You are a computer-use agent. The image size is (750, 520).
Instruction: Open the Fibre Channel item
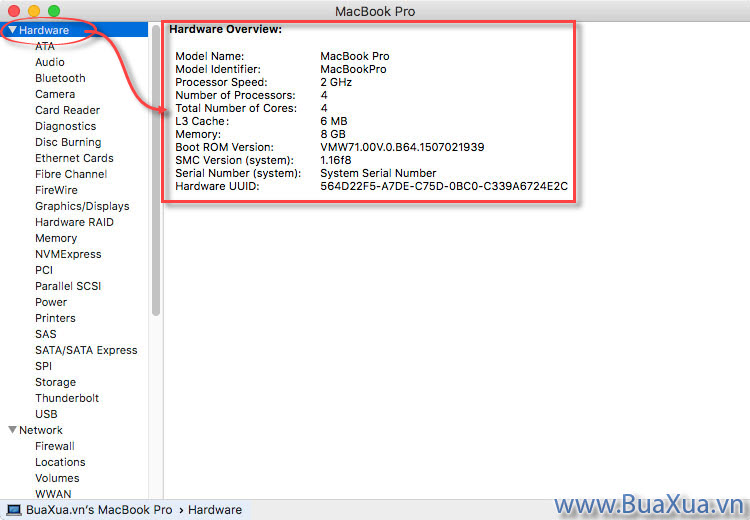(71, 174)
